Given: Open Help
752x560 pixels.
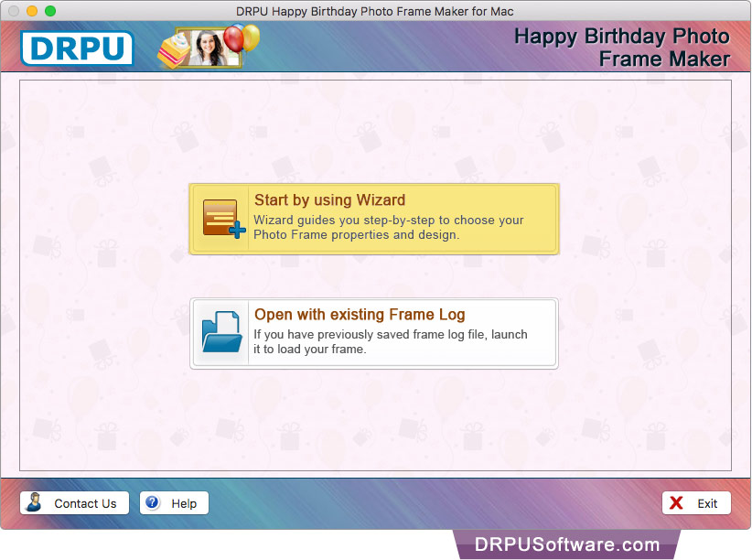Looking at the screenshot, I should tap(174, 503).
